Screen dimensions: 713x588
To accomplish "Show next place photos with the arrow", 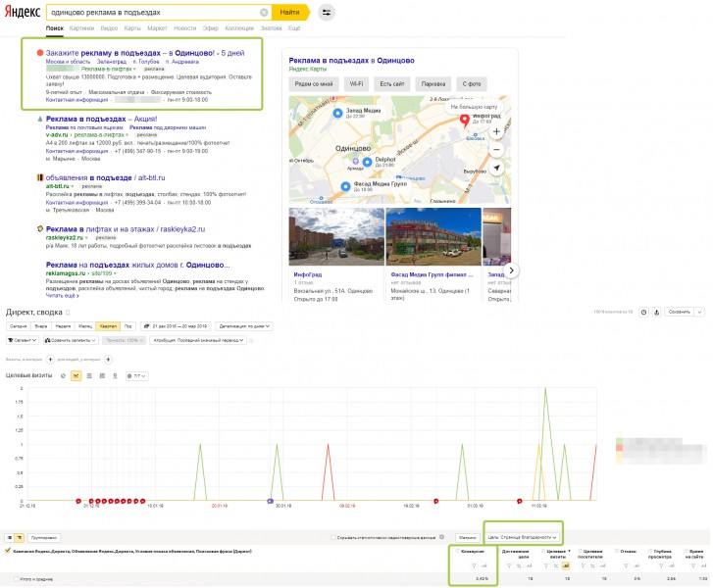I will [x=511, y=270].
